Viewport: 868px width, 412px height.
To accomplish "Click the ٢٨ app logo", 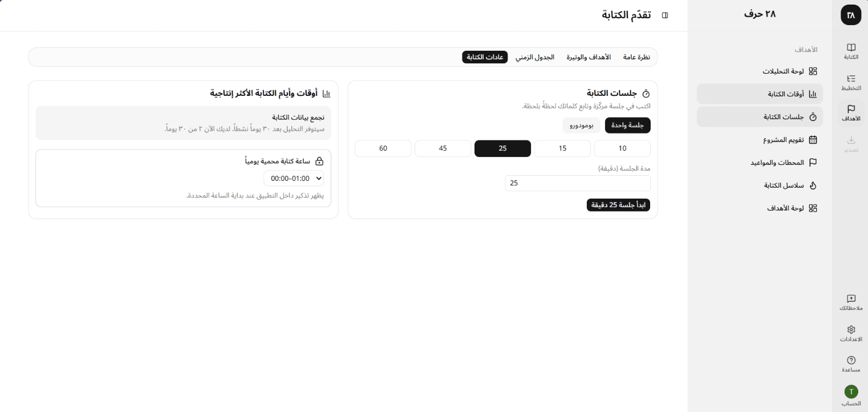I will 851,15.
